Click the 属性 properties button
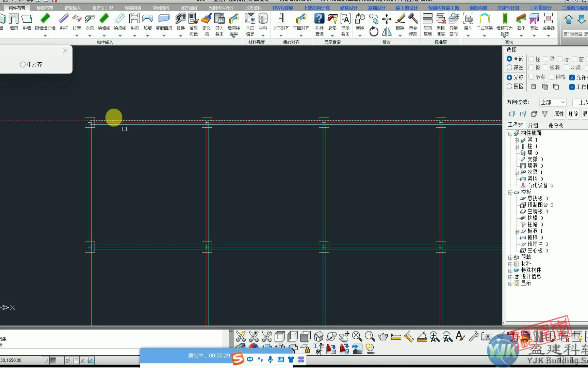 [559, 114]
